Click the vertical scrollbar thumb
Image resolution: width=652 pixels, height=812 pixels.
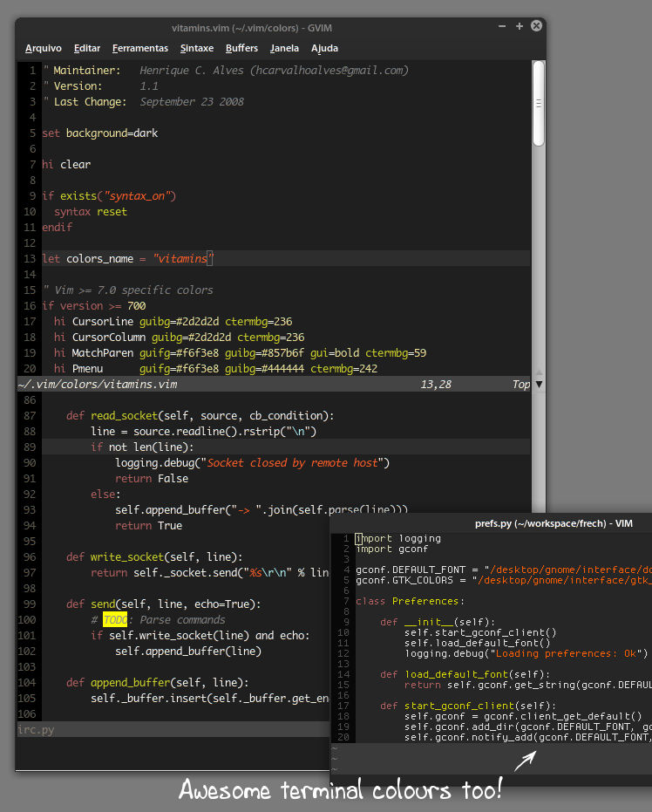tap(538, 104)
